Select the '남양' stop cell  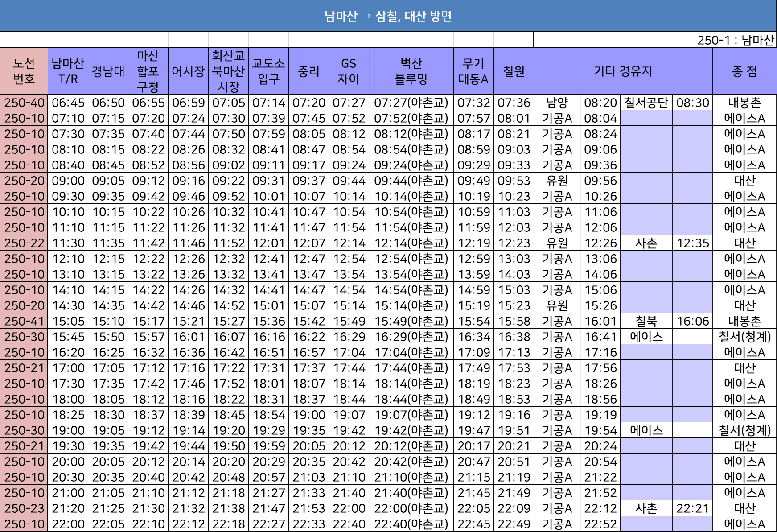[x=557, y=103]
